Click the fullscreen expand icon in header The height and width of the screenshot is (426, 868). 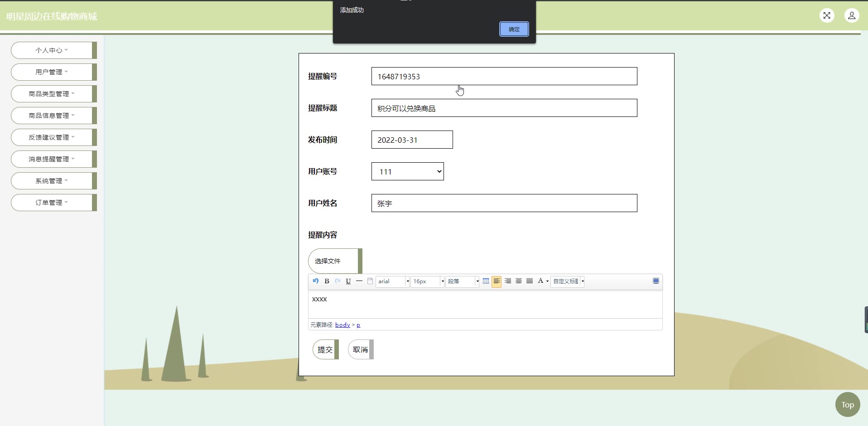827,16
